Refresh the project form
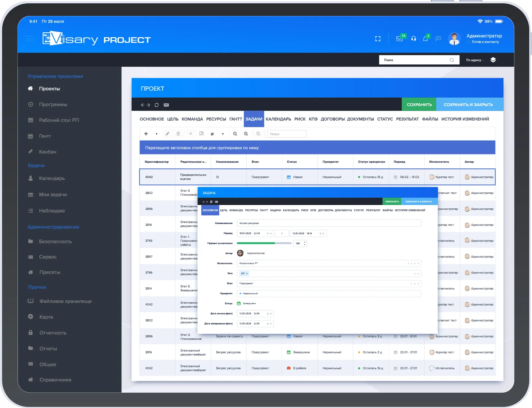The width and height of the screenshot is (532, 408). 157,105
